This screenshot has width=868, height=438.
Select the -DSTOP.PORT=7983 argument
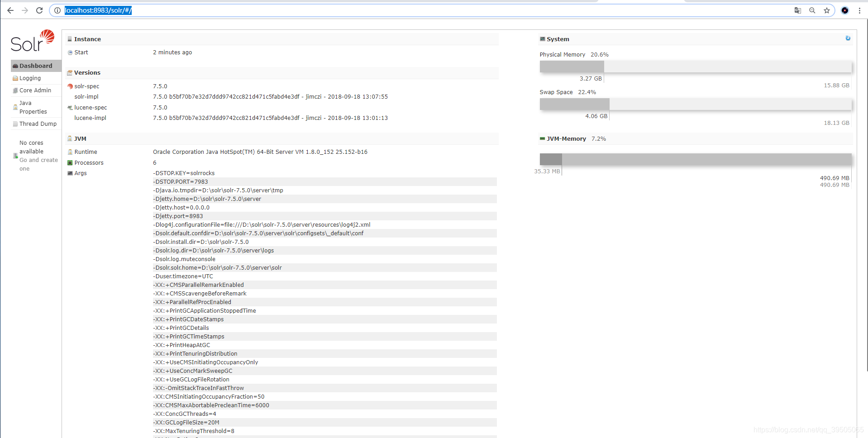pos(181,182)
